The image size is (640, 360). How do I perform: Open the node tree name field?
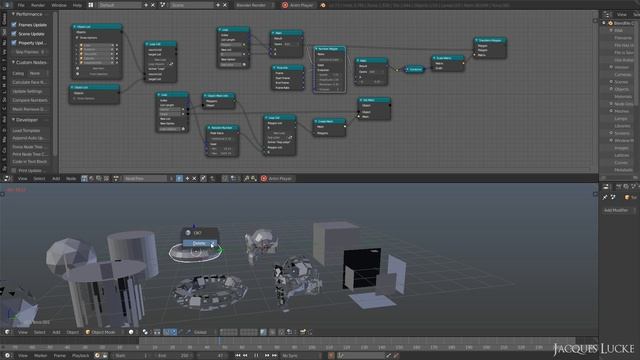pyautogui.click(x=145, y=178)
